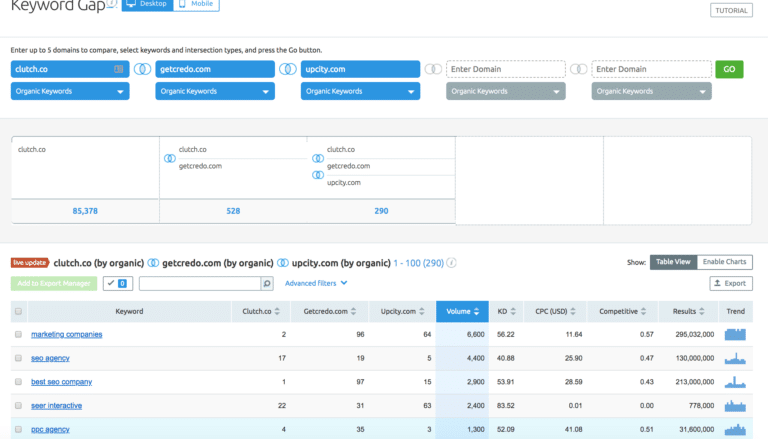Sort table by Clutch.co column

[x=261, y=311]
